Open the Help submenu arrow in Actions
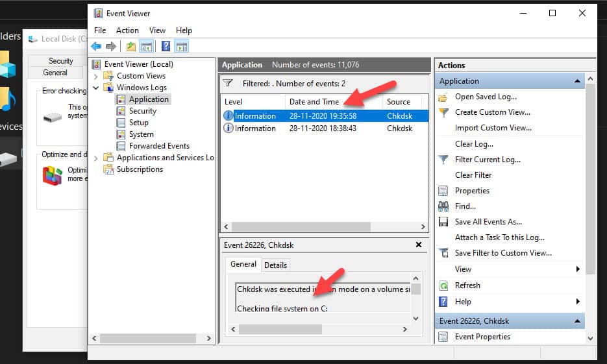The width and height of the screenshot is (607, 364). point(578,301)
